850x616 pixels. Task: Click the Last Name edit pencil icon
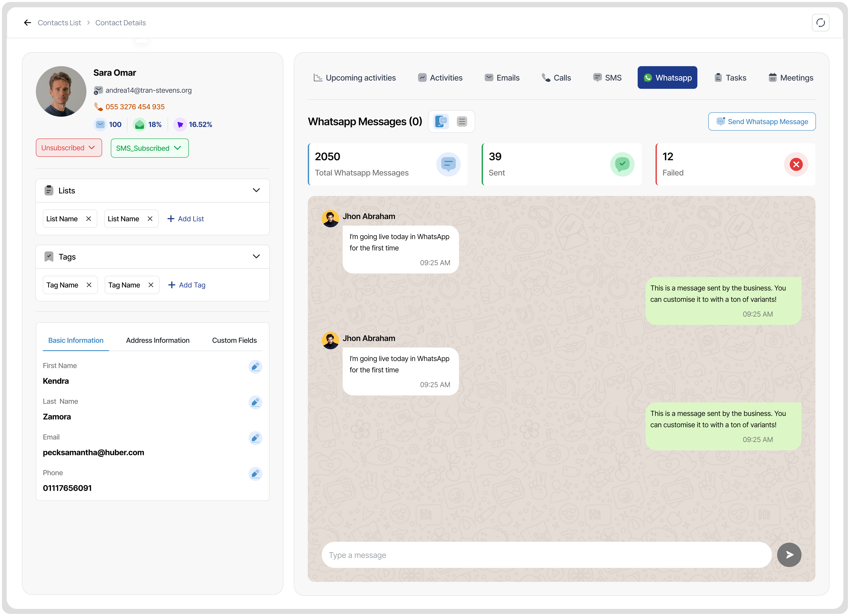pyautogui.click(x=255, y=403)
